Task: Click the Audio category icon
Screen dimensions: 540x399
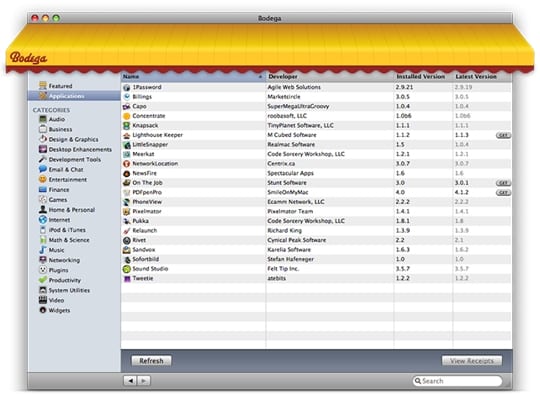Action: point(43,119)
